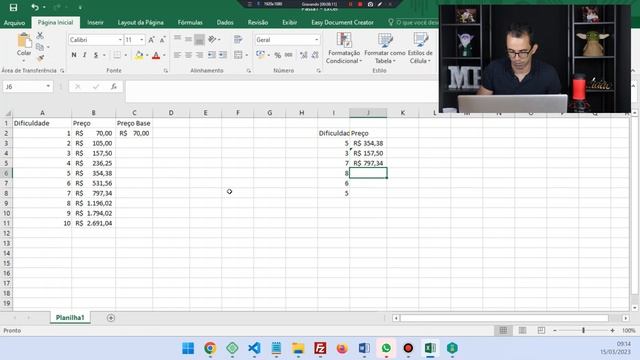This screenshot has height=360, width=640.
Task: Click the insert function fx icon
Action: coord(114,87)
